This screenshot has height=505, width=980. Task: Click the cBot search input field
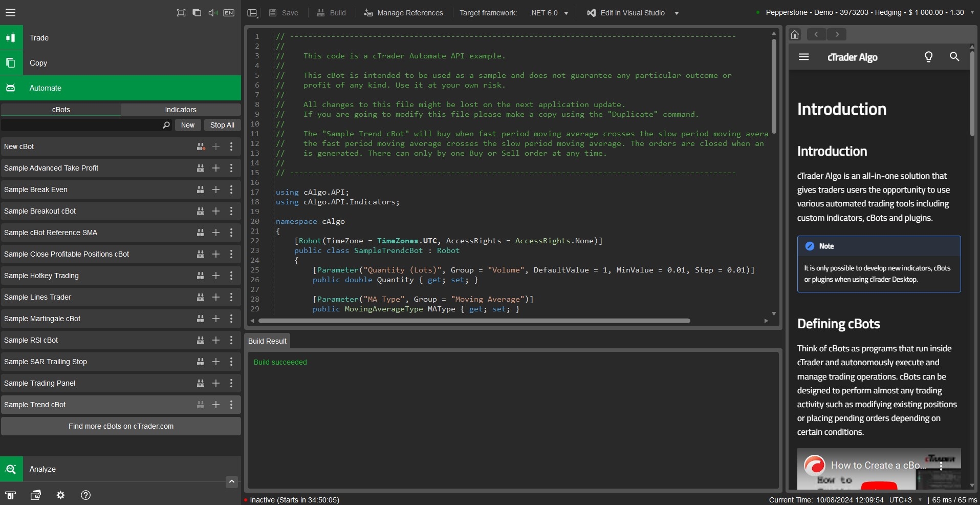82,125
